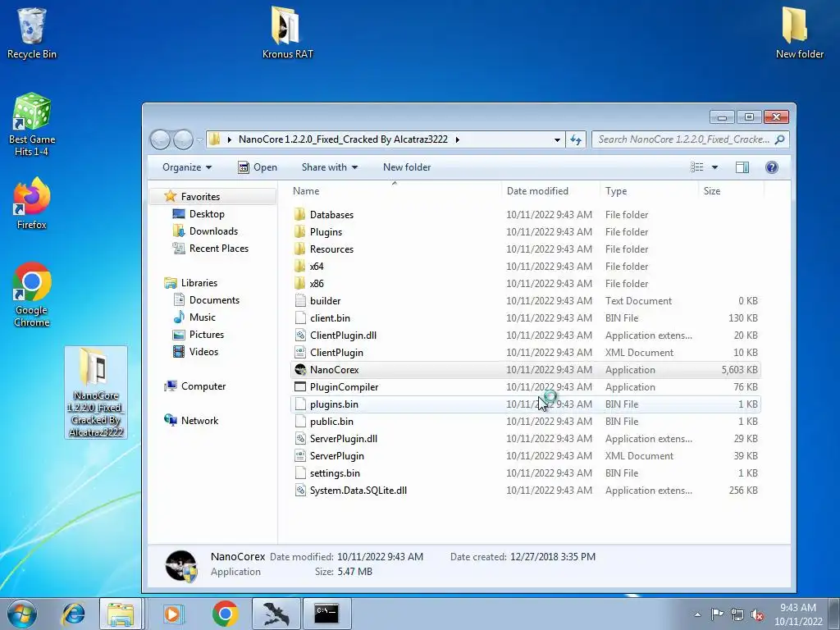The image size is (840, 630).
Task: Open the explorer Help button
Action: (771, 167)
